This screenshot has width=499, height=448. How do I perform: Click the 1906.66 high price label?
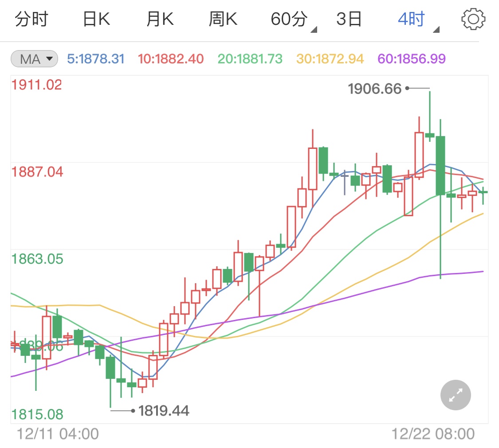(x=374, y=89)
